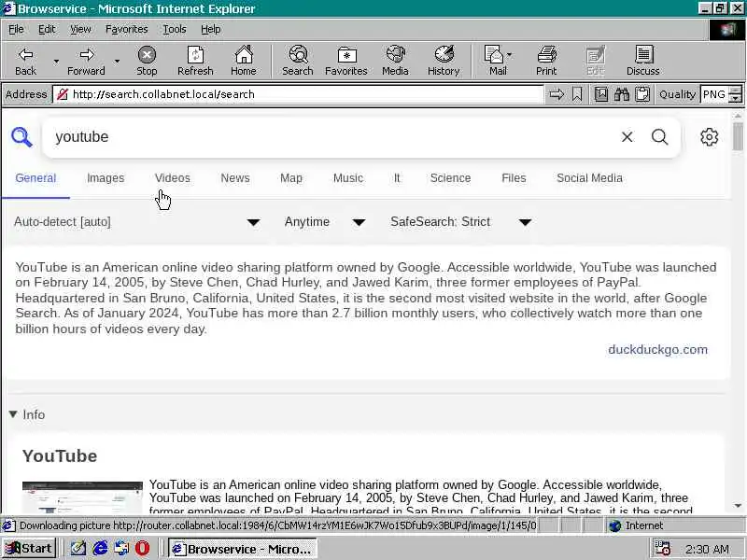Switch to the It tab
Viewport: 747px width, 560px height.
click(x=397, y=178)
